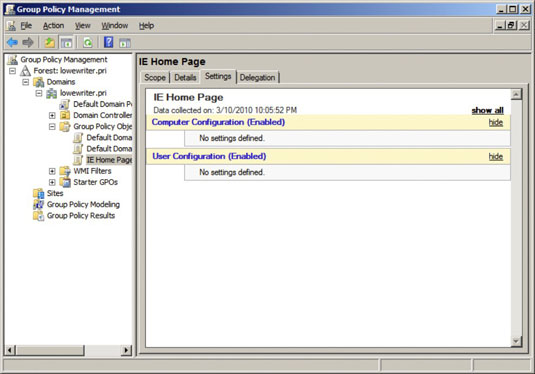Viewport: 535px width, 374px height.
Task: Click the IE Home Page GPO scroll icon
Action: 78,160
